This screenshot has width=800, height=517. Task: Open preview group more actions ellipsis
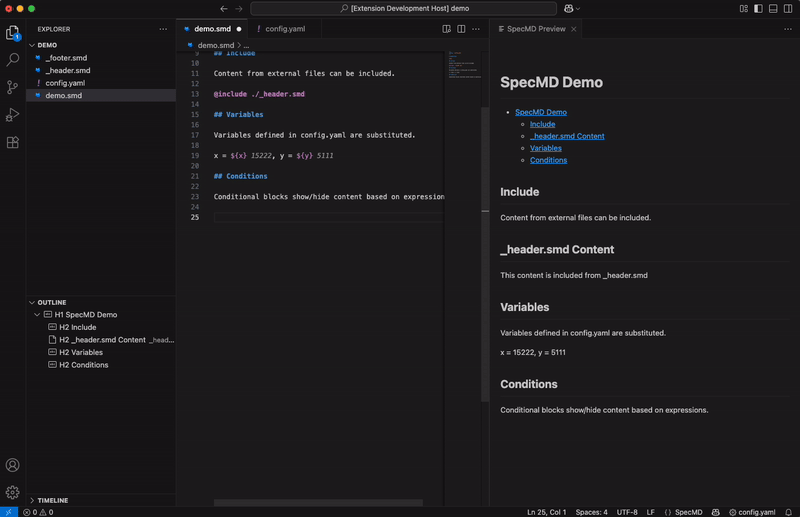tap(788, 29)
